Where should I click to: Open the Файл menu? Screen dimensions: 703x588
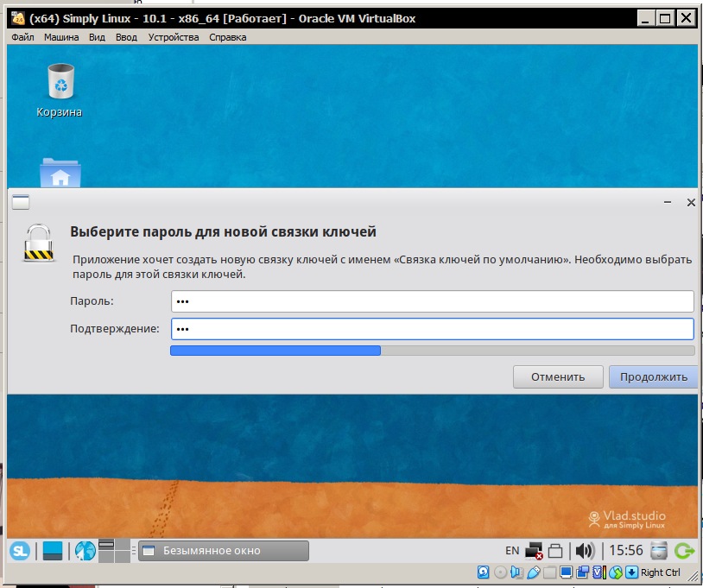coord(22,37)
